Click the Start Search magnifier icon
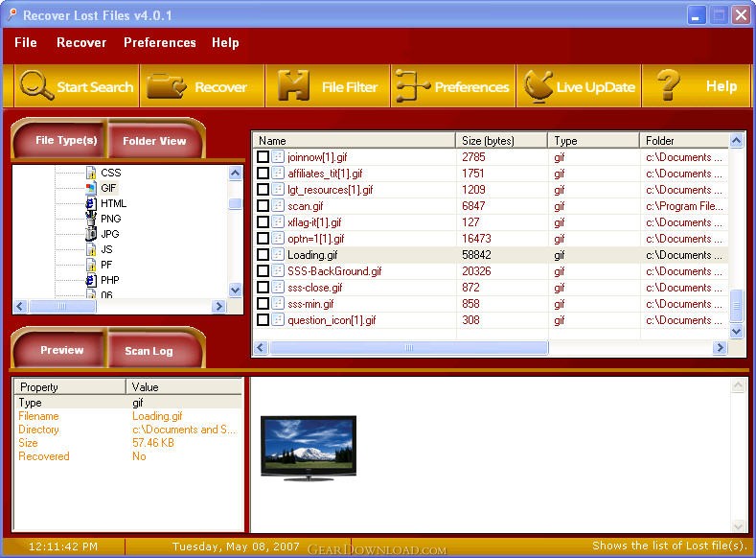The width and height of the screenshot is (756, 558). pos(36,85)
